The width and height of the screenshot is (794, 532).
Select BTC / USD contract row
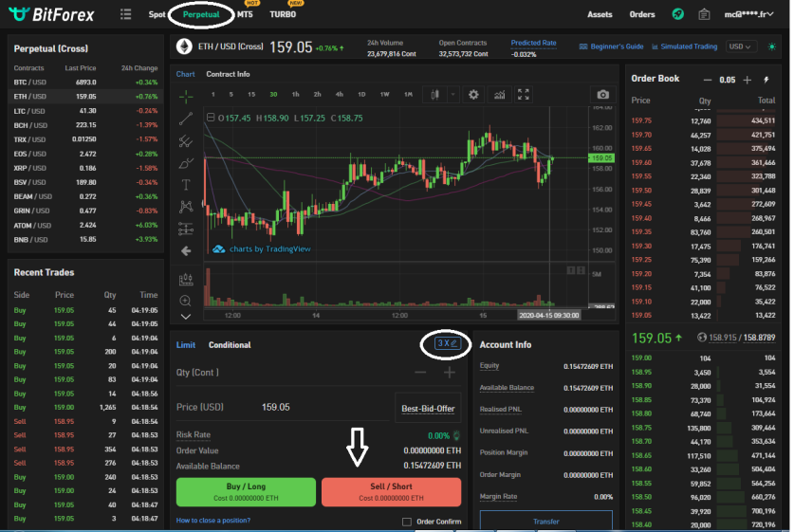click(x=85, y=82)
